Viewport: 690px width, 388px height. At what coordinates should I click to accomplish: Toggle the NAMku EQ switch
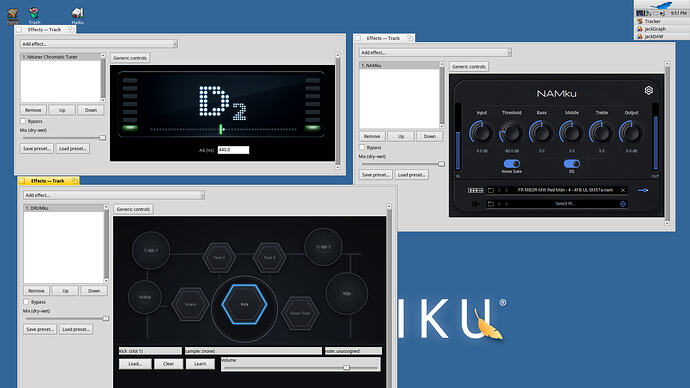(x=572, y=164)
